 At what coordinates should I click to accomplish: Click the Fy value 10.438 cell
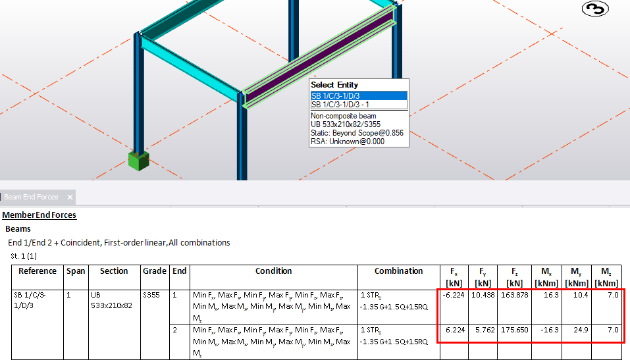point(484,295)
